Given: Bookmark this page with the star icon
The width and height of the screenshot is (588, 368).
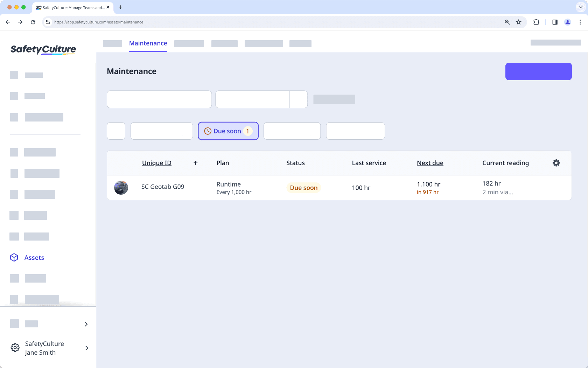Looking at the screenshot, I should (518, 22).
